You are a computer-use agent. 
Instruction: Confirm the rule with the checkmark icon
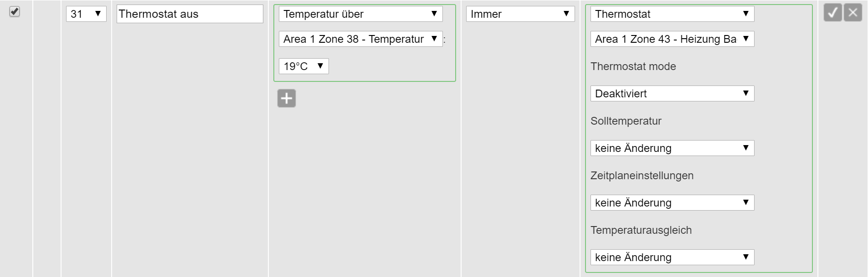click(832, 13)
